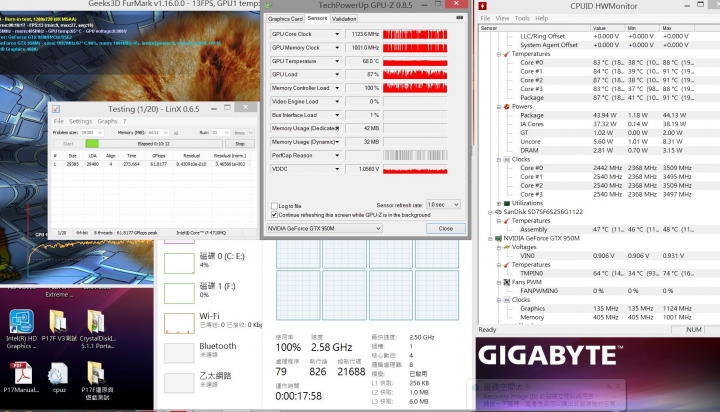Open the Memory Controller Load dropdown arrow

click(337, 88)
